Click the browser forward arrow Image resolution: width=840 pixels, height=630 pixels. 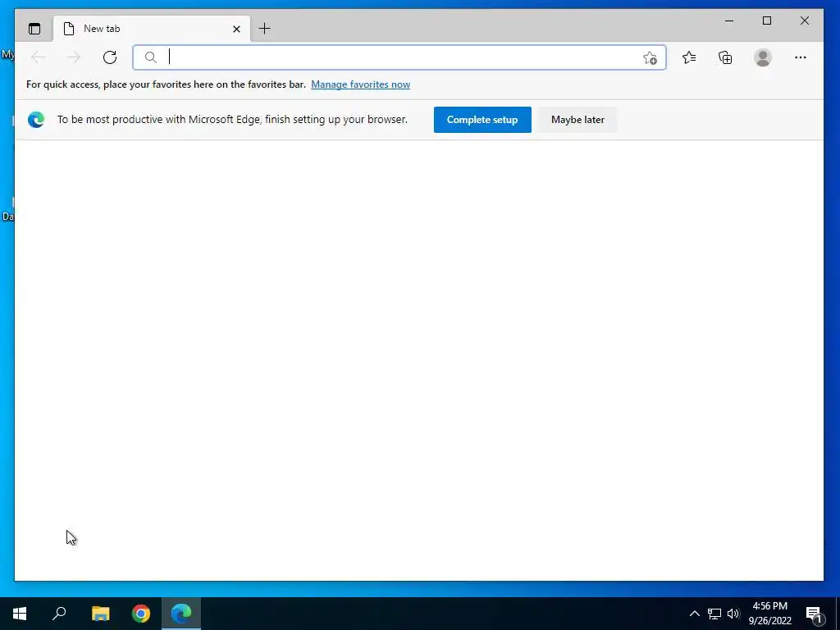pyautogui.click(x=74, y=57)
